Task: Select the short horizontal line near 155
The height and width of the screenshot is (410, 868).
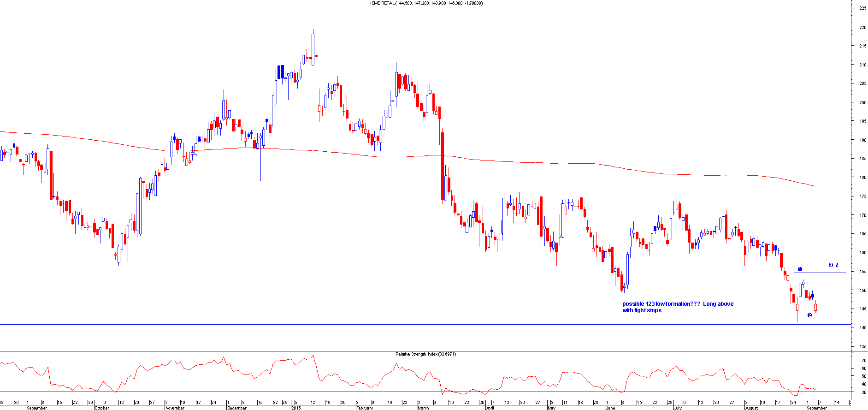Action: 821,273
